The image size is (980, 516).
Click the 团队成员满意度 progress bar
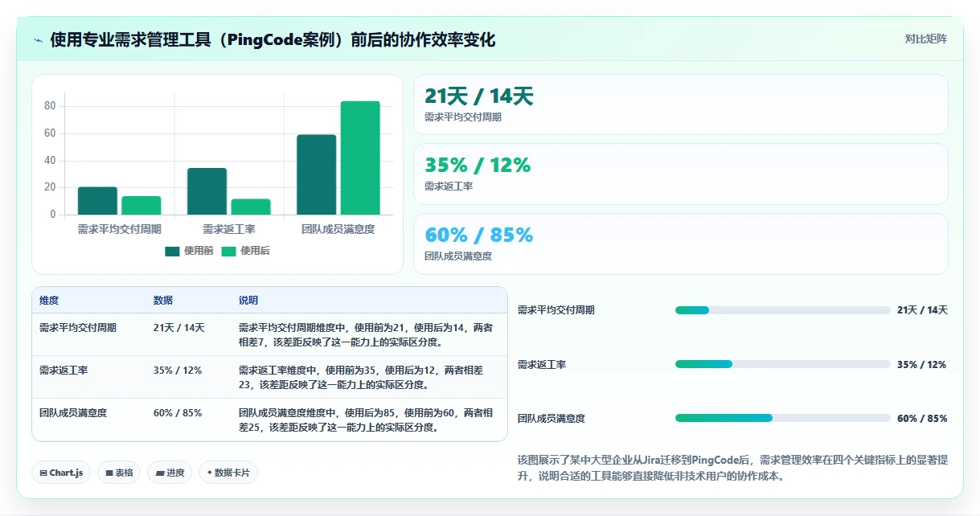(783, 418)
